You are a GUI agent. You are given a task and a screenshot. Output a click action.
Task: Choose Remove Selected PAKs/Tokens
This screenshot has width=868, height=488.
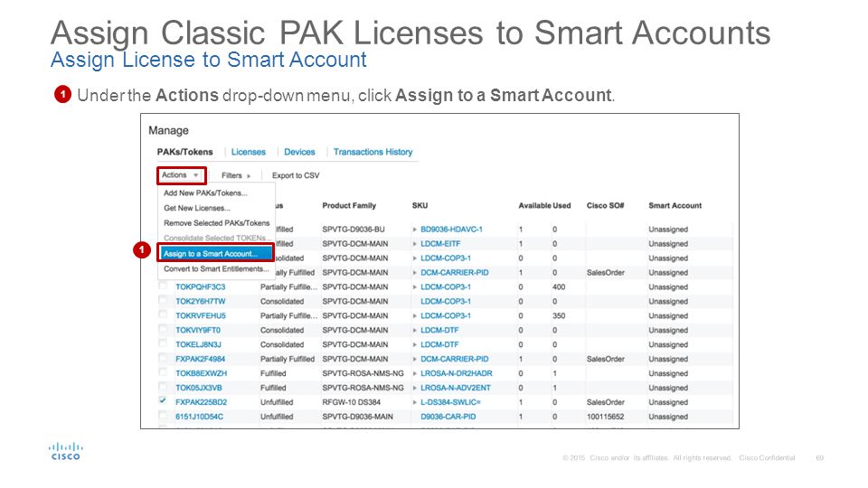tap(216, 223)
